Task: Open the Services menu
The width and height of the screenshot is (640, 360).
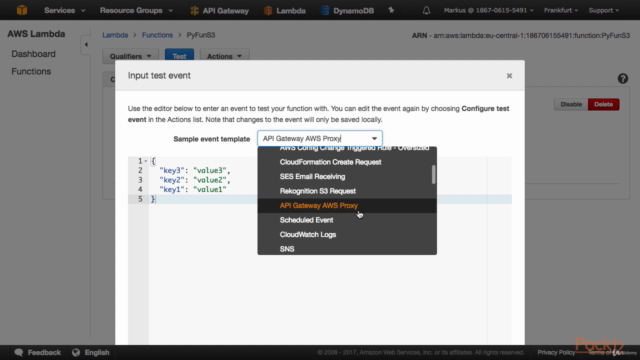Action: tap(64, 10)
